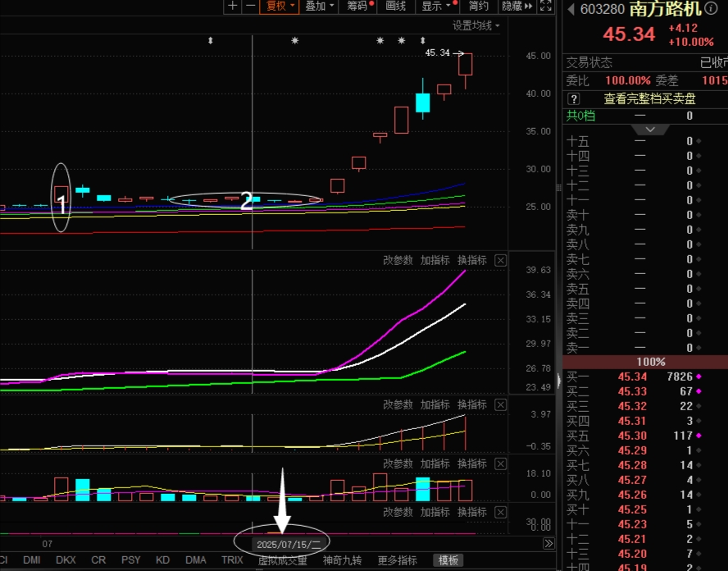Select the DMI indicator tab
728x571 pixels.
tap(32, 560)
